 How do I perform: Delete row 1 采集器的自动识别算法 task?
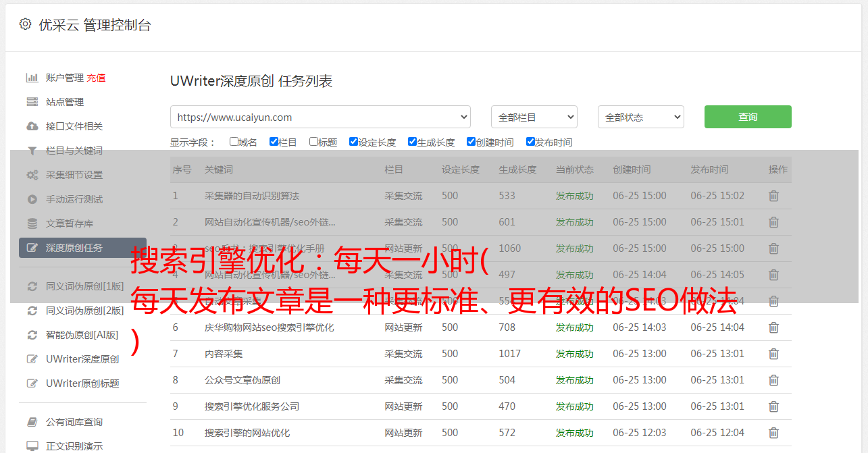(x=774, y=196)
